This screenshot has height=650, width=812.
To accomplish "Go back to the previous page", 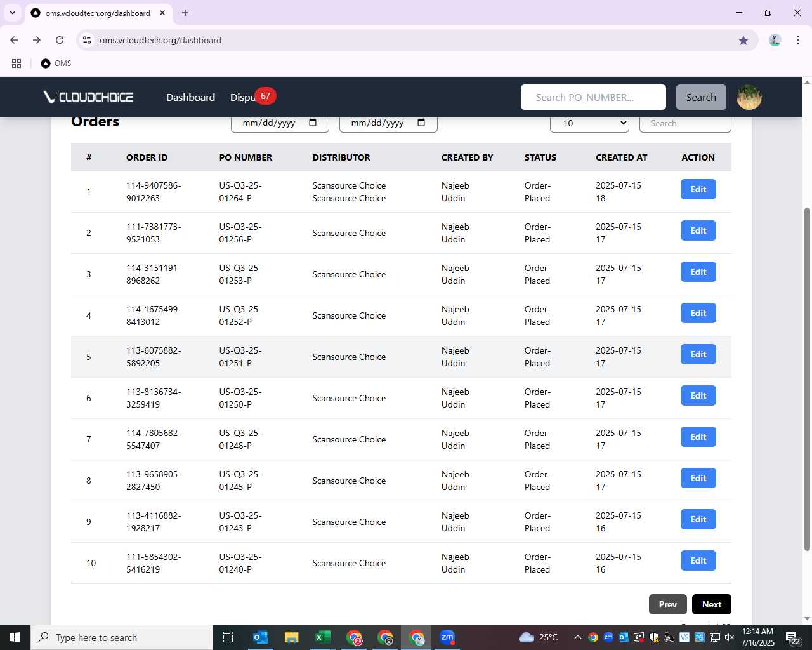I will click(14, 40).
